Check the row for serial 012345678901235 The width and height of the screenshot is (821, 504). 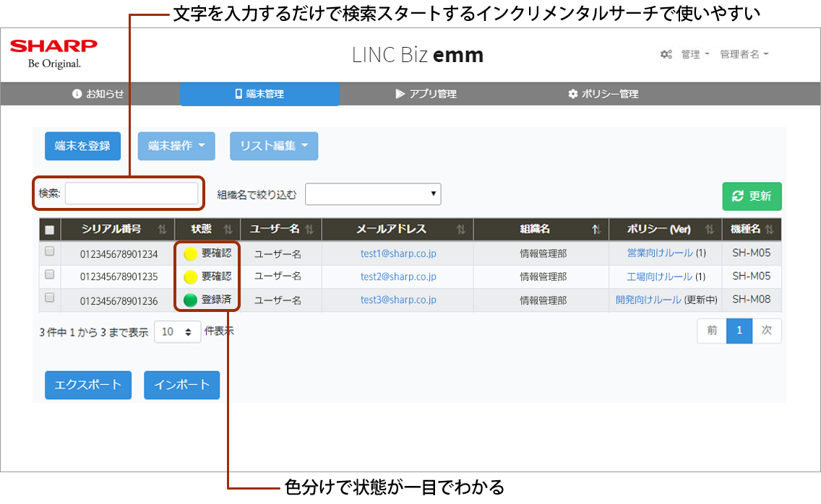click(50, 274)
